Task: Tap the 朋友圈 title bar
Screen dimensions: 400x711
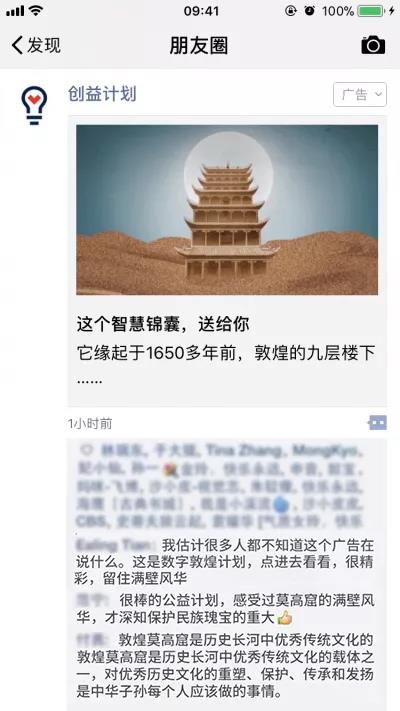Action: [199, 45]
